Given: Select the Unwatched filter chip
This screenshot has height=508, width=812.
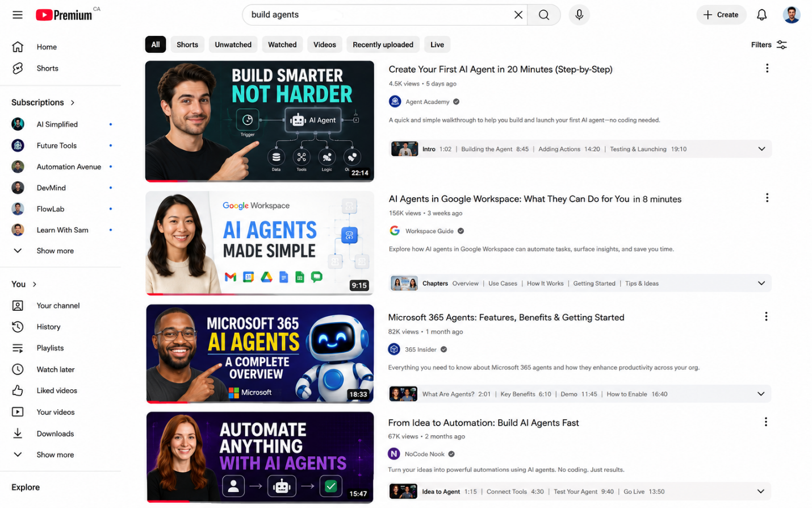Looking at the screenshot, I should (233, 45).
